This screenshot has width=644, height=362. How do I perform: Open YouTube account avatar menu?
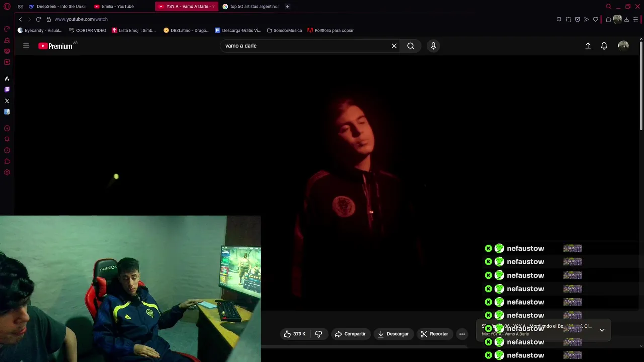pos(623,46)
